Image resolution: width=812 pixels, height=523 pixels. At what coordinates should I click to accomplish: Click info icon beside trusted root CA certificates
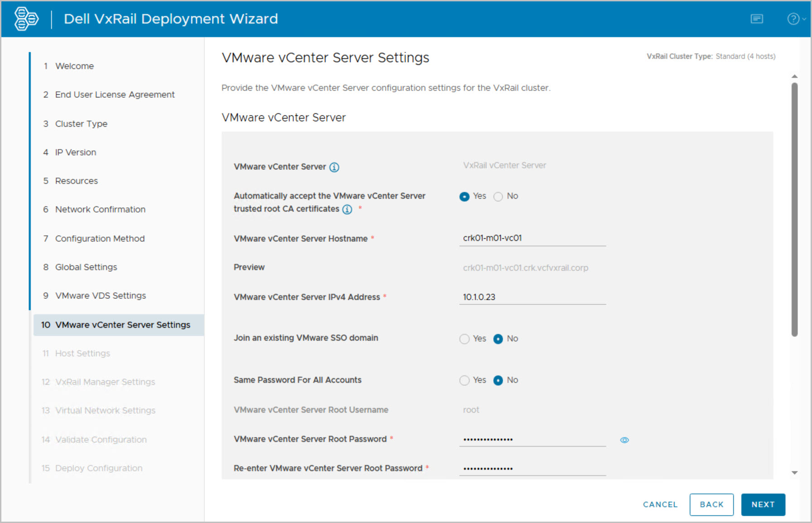click(x=347, y=209)
